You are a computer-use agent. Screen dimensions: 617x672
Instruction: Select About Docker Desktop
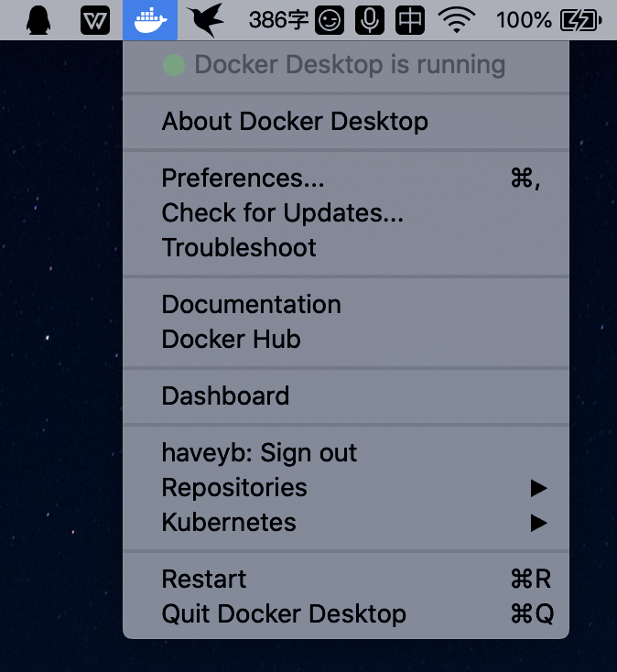(346, 121)
